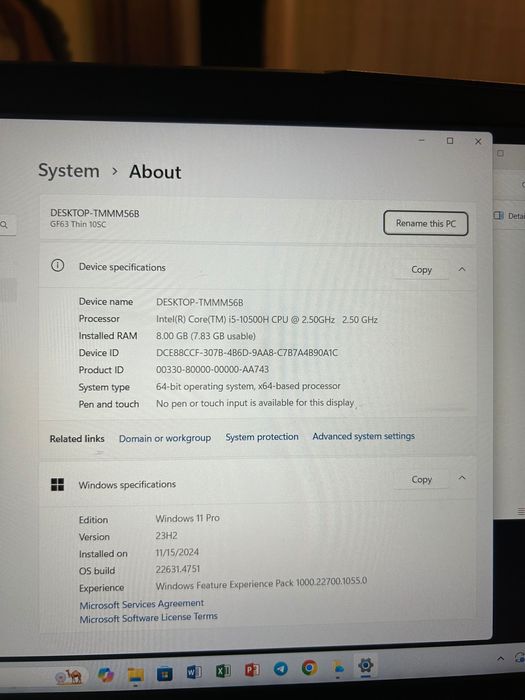525x700 pixels.
Task: Click the Settings gear taskbar icon
Action: tap(365, 666)
